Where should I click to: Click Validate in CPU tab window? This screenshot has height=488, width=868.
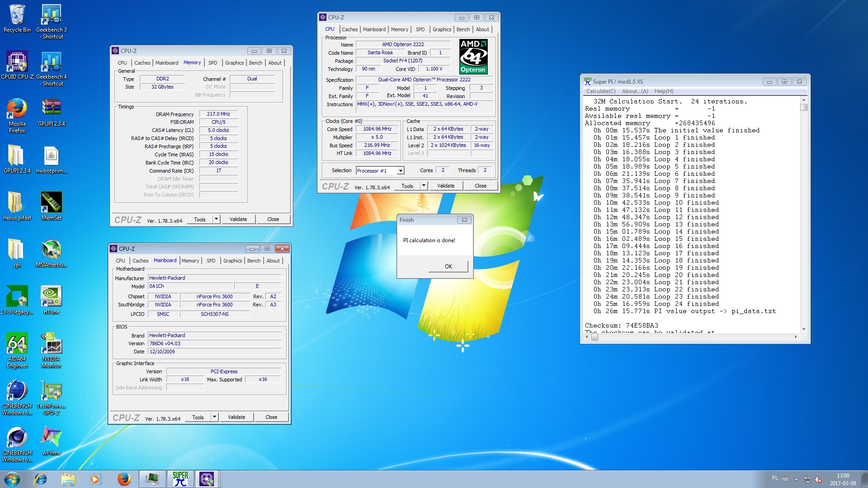[x=446, y=186]
